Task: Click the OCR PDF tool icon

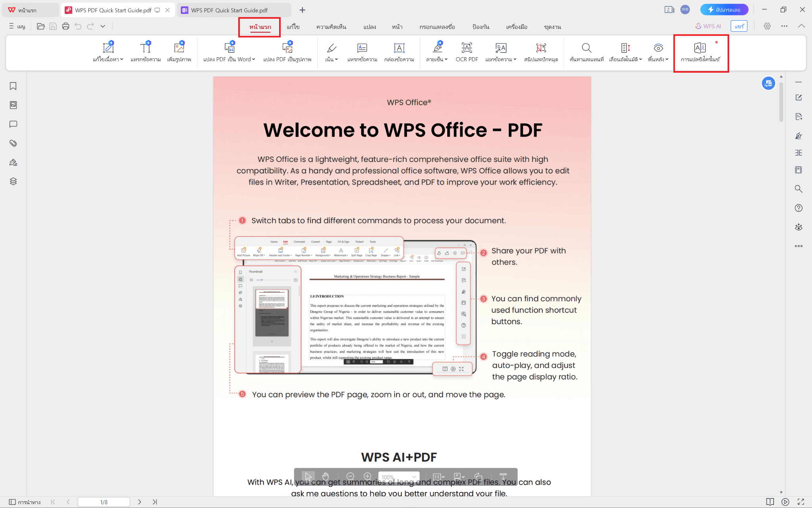Action: coord(467,48)
